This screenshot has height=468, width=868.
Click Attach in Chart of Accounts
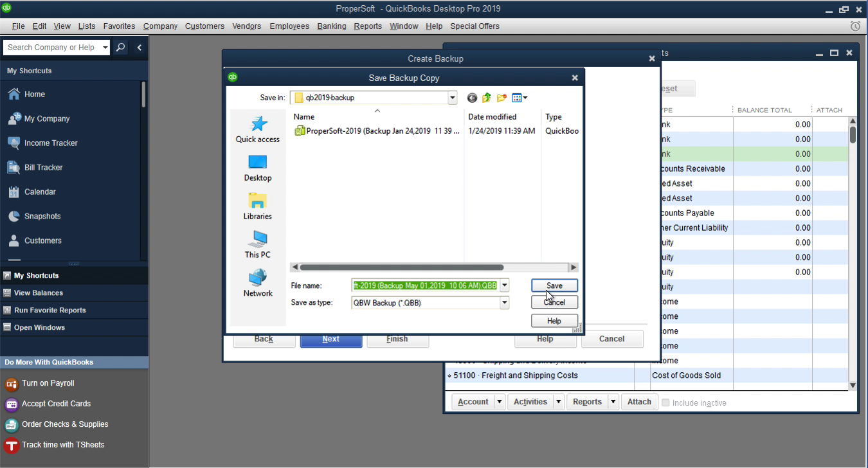coord(639,402)
